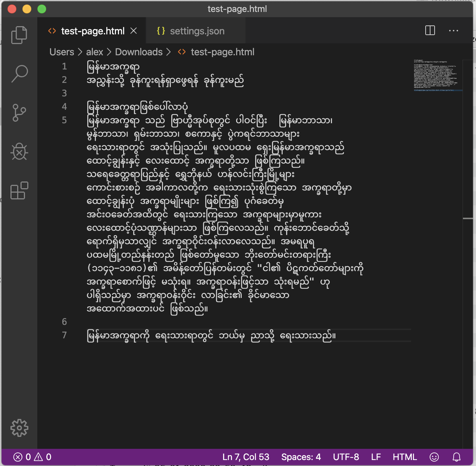Open the Extensions view
The width and height of the screenshot is (476, 466).
(x=19, y=191)
